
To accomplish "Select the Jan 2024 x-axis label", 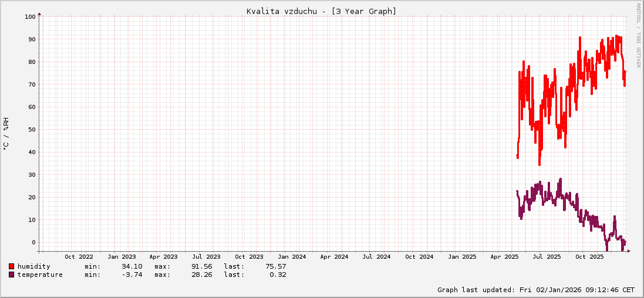I will pos(292,256).
